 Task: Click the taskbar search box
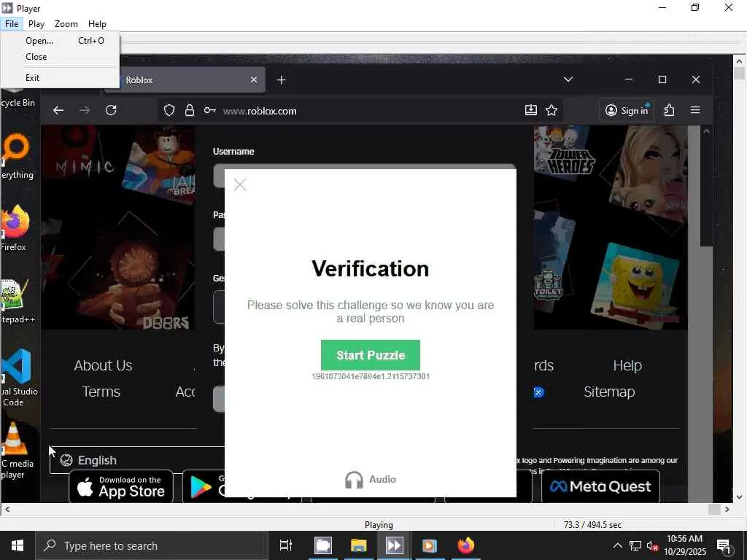pos(152,545)
